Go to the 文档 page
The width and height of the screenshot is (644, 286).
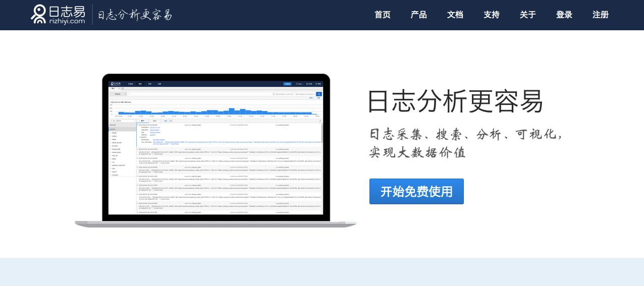pyautogui.click(x=455, y=15)
